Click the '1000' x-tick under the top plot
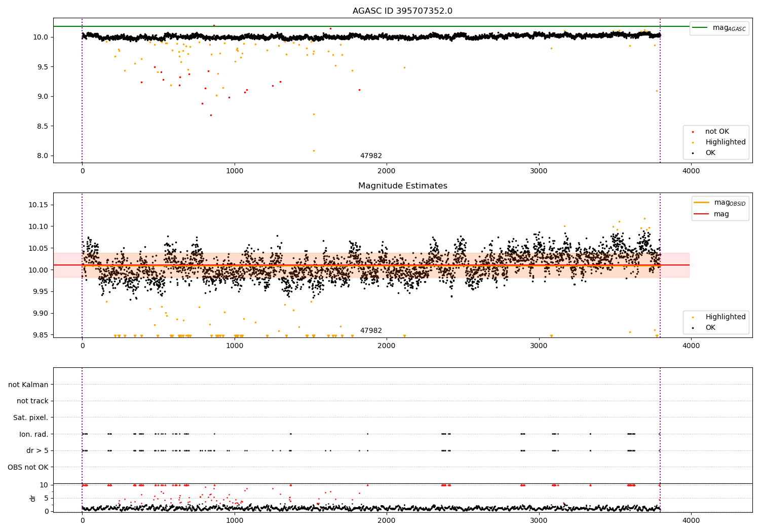Viewport: 760px width, 532px height. pyautogui.click(x=235, y=171)
